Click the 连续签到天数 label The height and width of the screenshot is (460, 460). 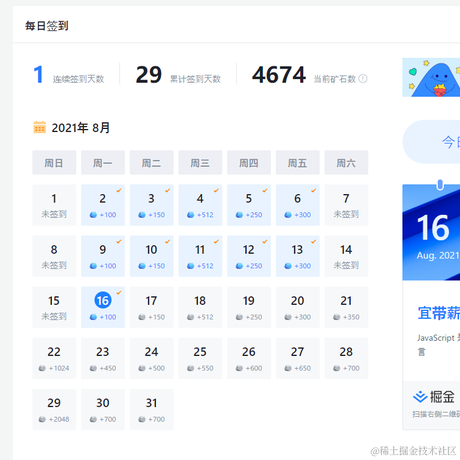tap(78, 79)
